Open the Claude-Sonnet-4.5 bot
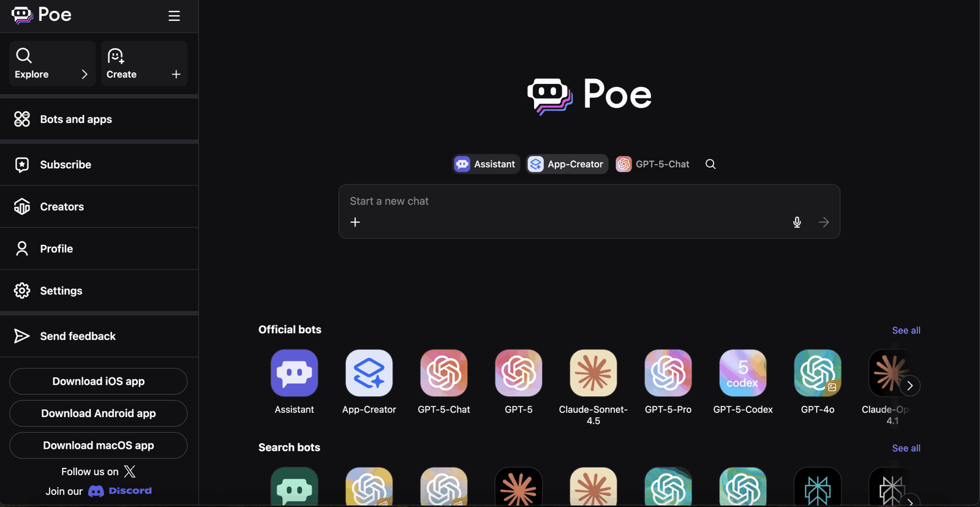Image resolution: width=980 pixels, height=507 pixels. (594, 387)
